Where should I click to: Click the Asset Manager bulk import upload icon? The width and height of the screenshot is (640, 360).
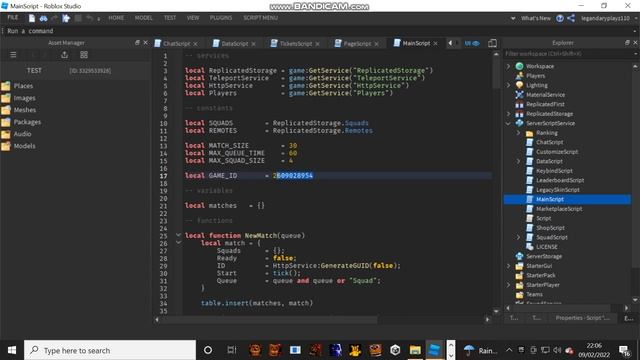(x=64, y=55)
